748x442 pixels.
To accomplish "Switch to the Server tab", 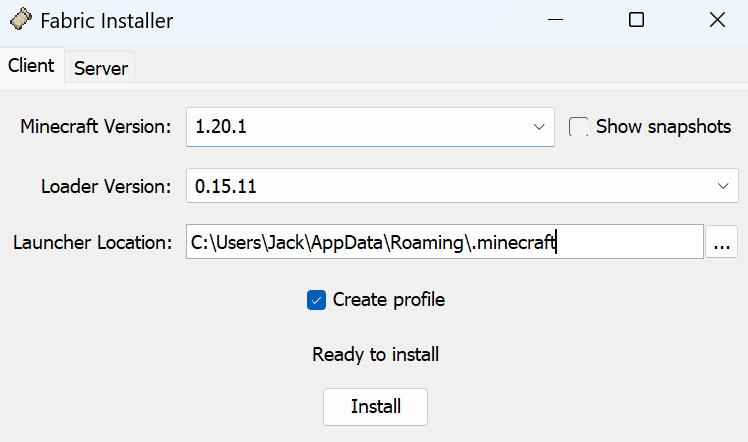I will (101, 68).
